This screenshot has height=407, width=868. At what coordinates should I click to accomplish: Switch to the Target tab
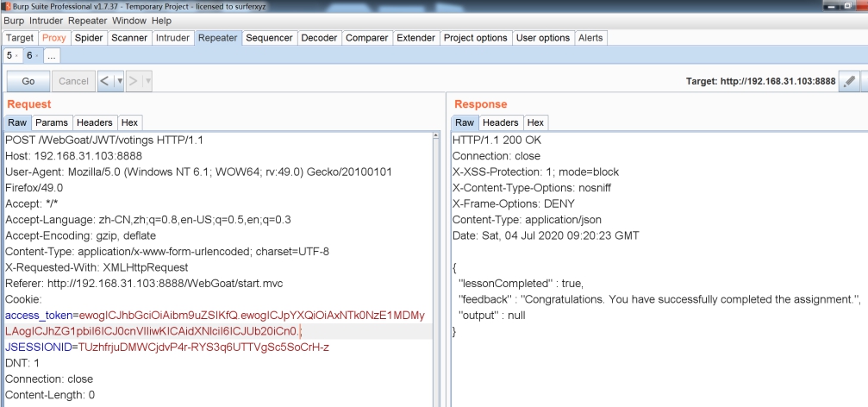point(20,38)
